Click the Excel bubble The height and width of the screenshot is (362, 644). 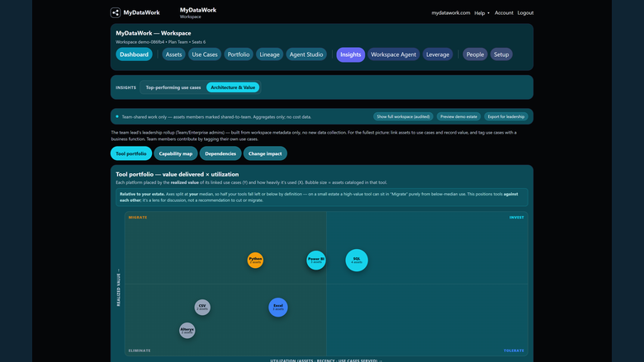(x=278, y=308)
